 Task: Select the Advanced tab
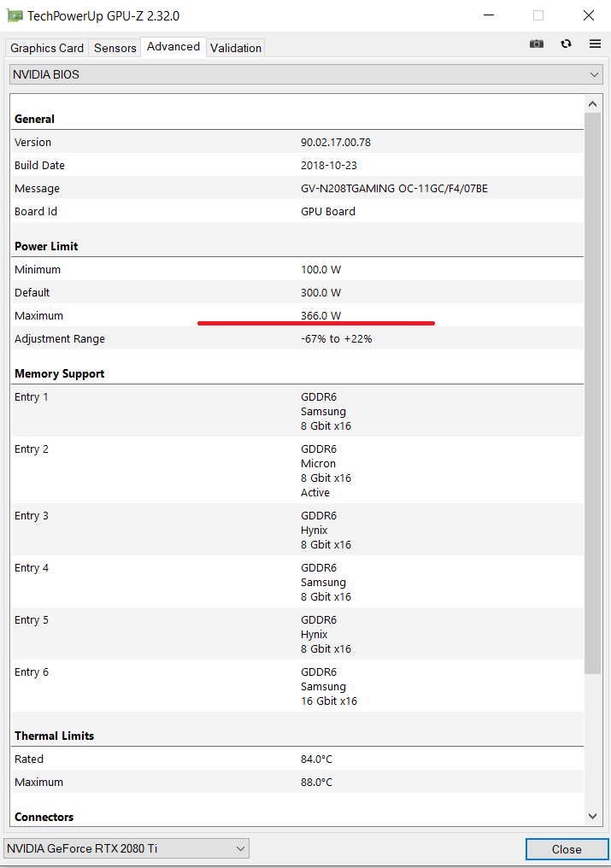coord(173,46)
